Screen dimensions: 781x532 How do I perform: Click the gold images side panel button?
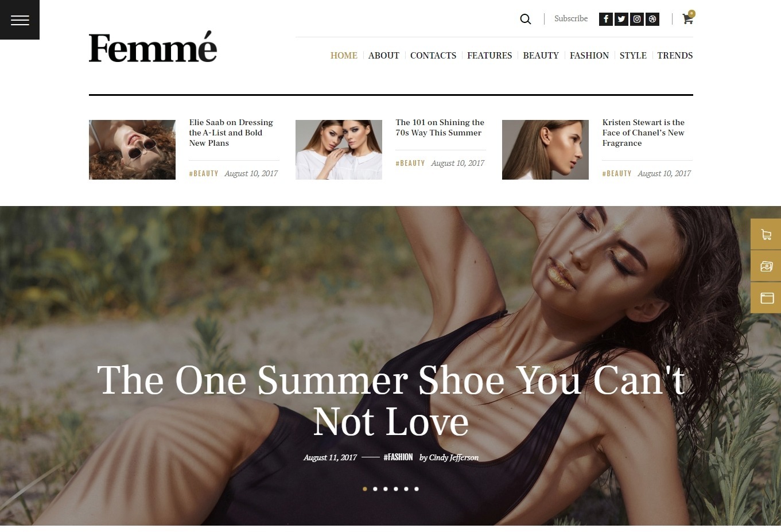coord(766,266)
